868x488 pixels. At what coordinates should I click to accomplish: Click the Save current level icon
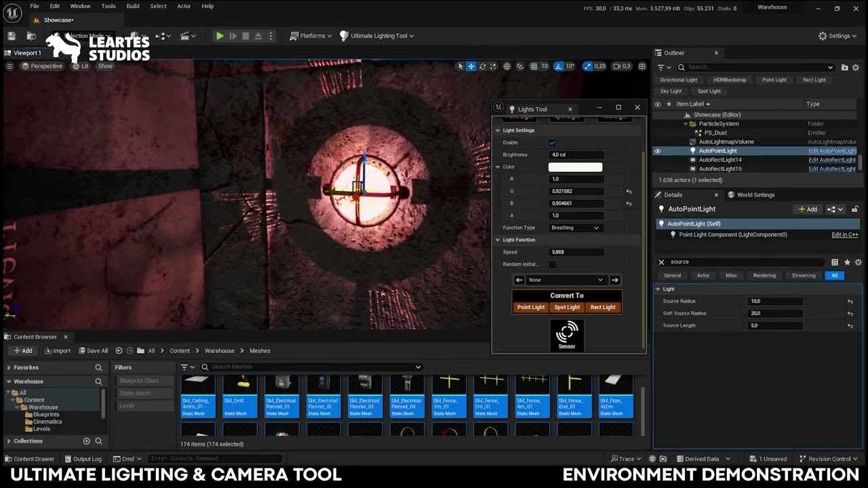12,36
